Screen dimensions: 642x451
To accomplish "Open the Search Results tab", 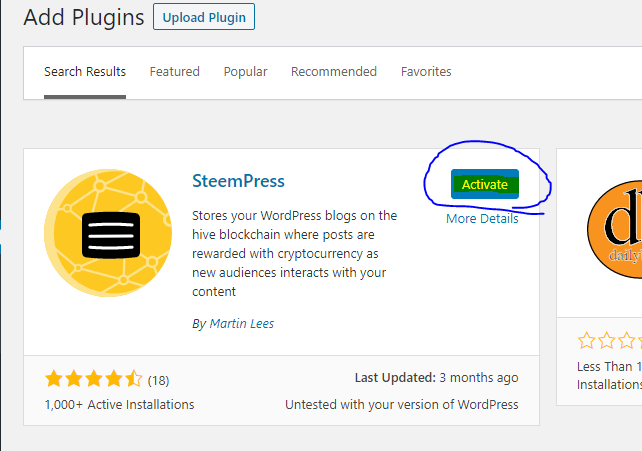I will (x=85, y=72).
